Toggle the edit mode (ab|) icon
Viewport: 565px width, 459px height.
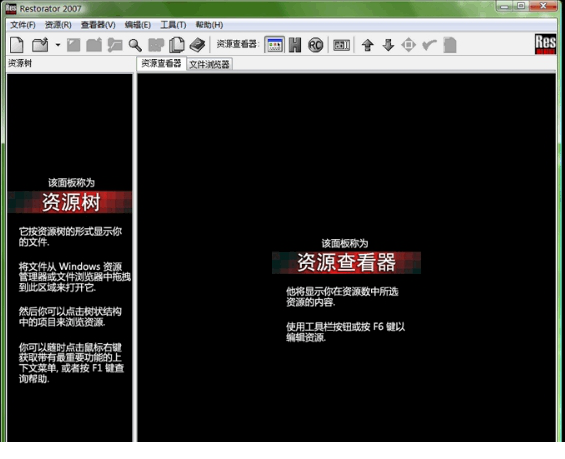point(341,45)
